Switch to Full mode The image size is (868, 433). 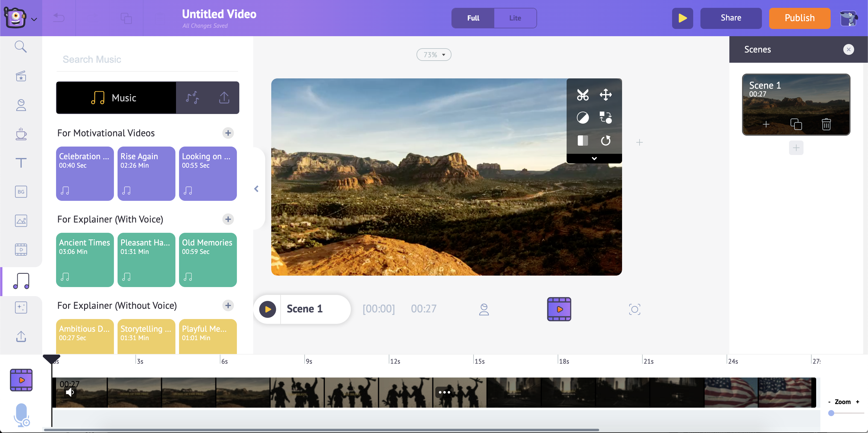click(x=473, y=18)
